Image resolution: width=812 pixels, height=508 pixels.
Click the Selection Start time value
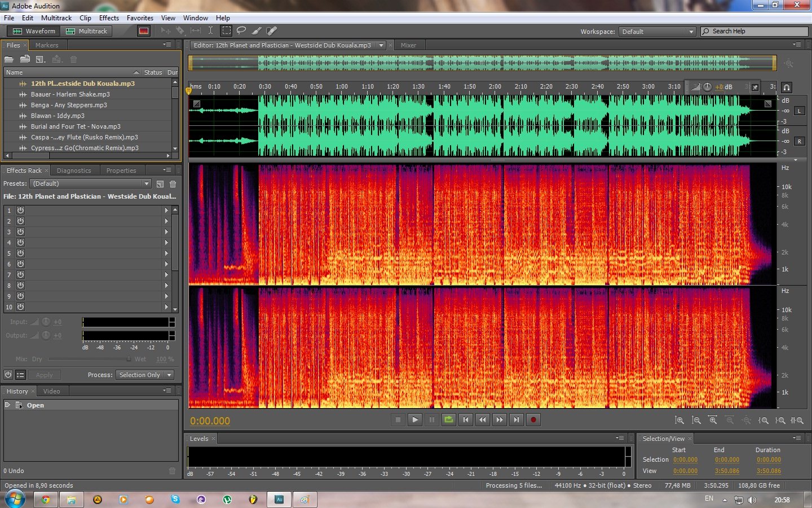click(685, 459)
